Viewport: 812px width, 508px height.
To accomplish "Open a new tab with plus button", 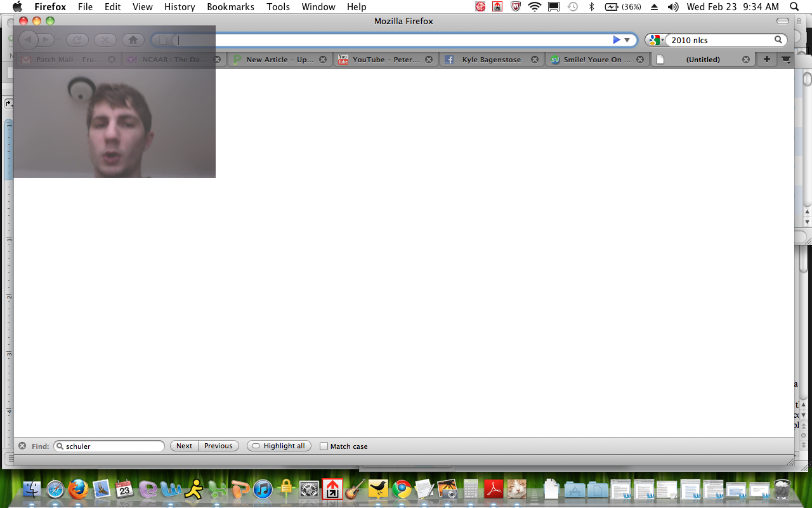I will click(766, 59).
